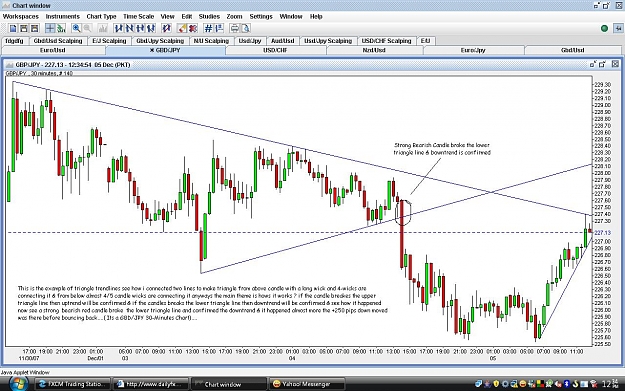Click the new chart document icon
This screenshot has width=625, height=391.
[x=13, y=28]
